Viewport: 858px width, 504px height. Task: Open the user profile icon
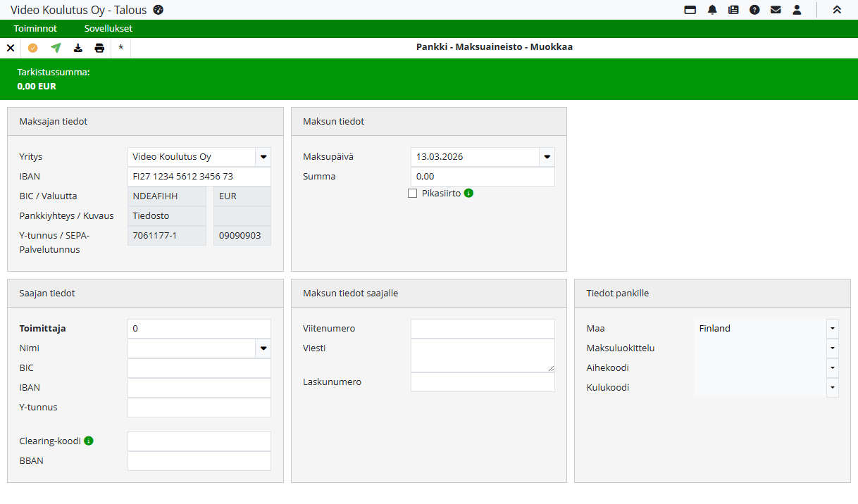[797, 10]
